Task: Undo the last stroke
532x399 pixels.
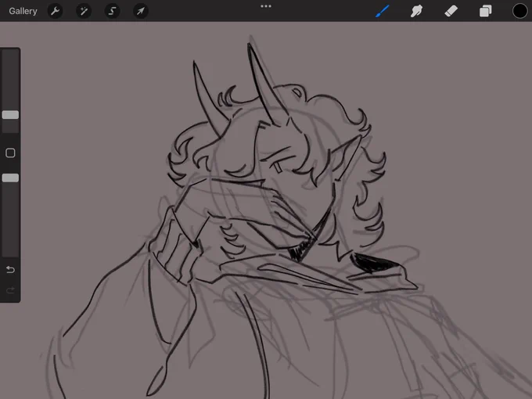Action: [10, 270]
